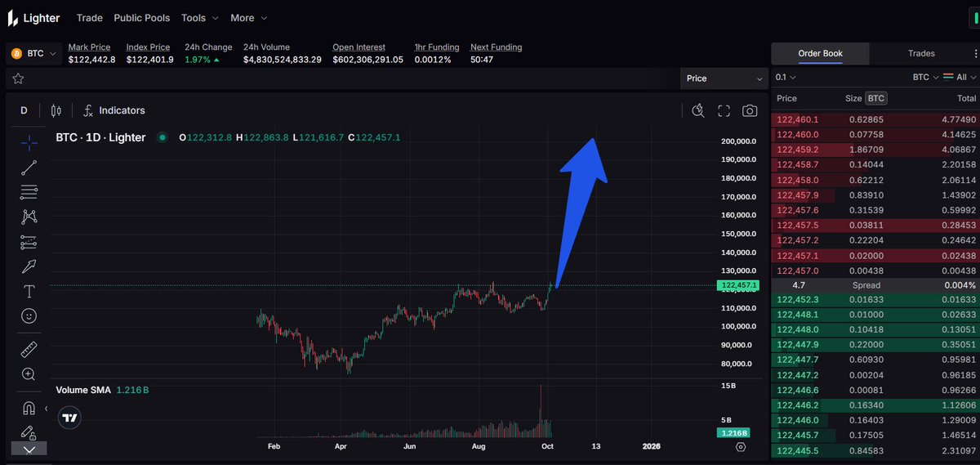Click the 1.216B volume value tag
The width and height of the screenshot is (980, 465).
click(x=733, y=432)
